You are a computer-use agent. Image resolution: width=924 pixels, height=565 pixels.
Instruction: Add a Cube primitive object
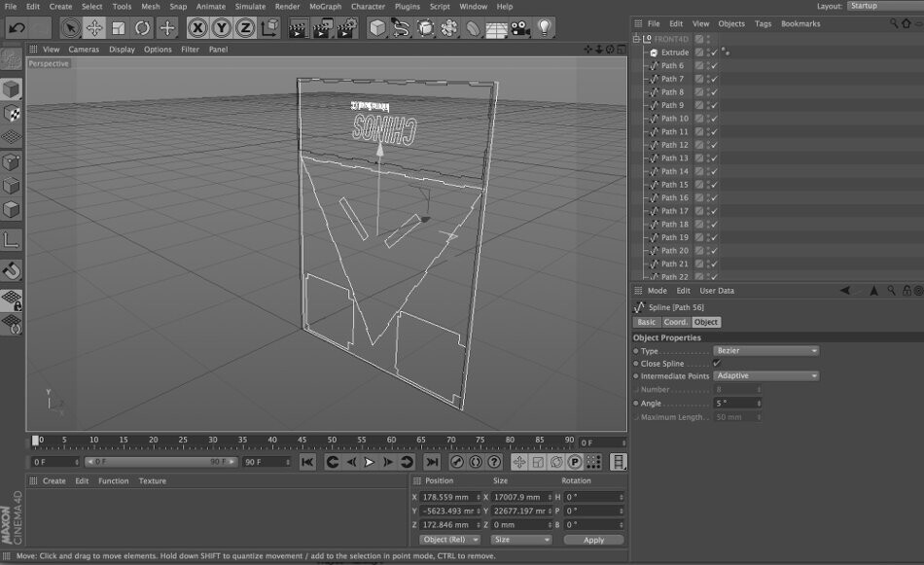pyautogui.click(x=377, y=27)
